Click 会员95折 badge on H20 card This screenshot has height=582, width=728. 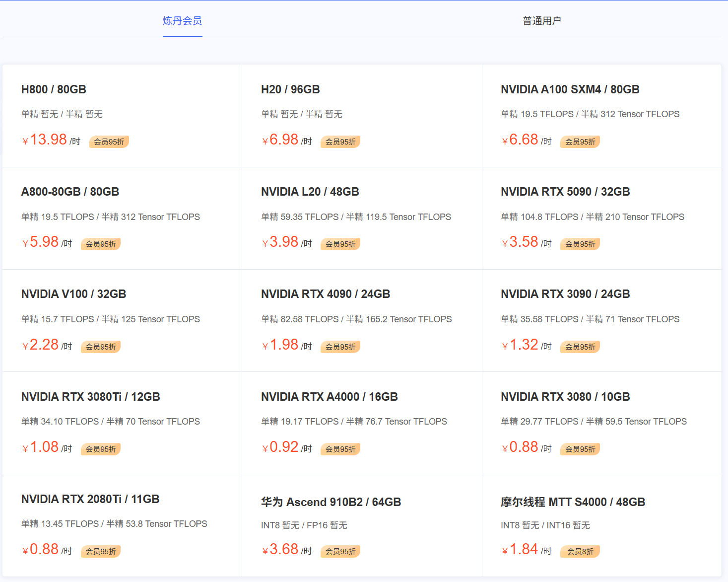pyautogui.click(x=340, y=142)
